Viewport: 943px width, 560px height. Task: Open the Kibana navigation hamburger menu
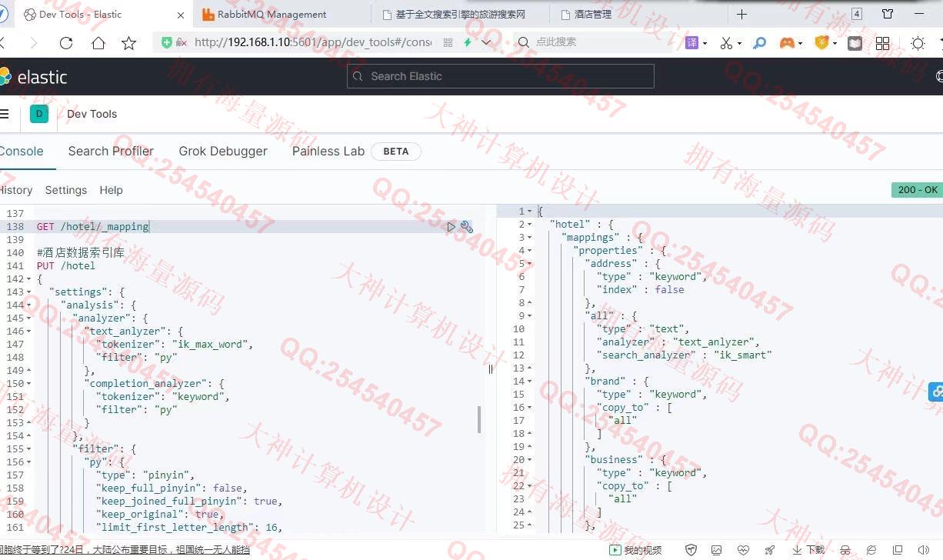5,114
